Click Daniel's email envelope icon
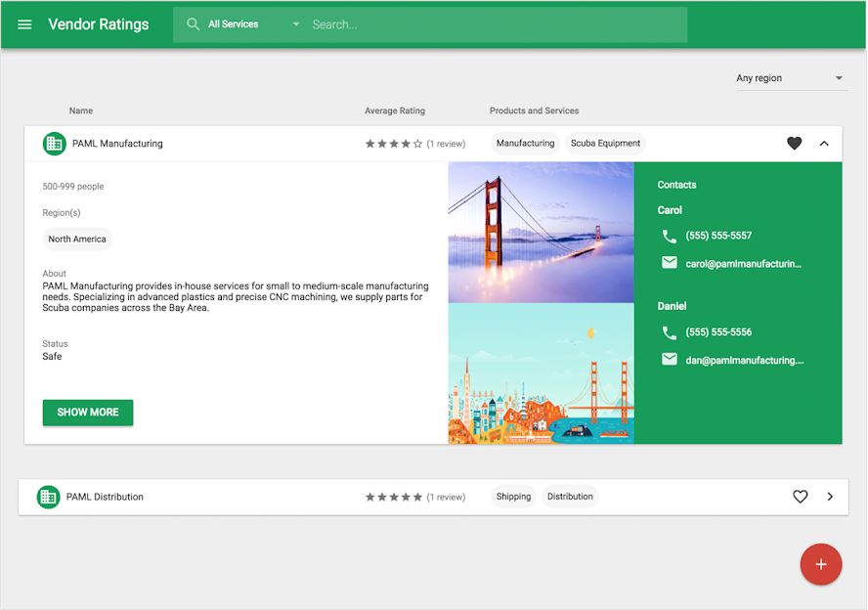The image size is (868, 610). click(x=670, y=359)
